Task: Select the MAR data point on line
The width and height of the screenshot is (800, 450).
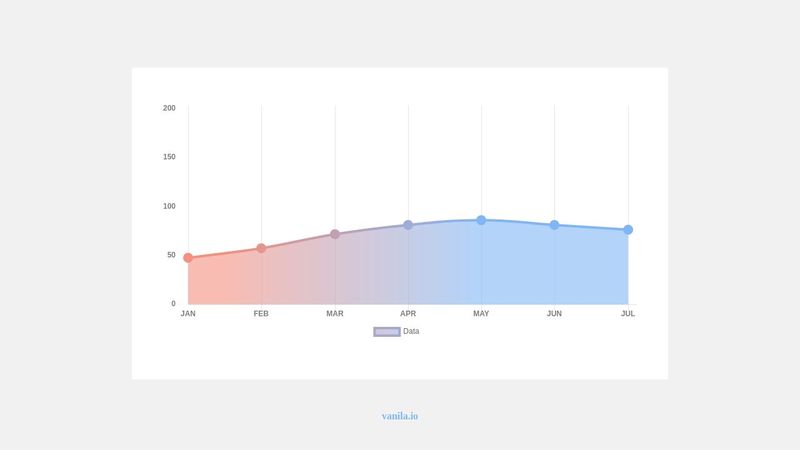Action: pyautogui.click(x=335, y=234)
